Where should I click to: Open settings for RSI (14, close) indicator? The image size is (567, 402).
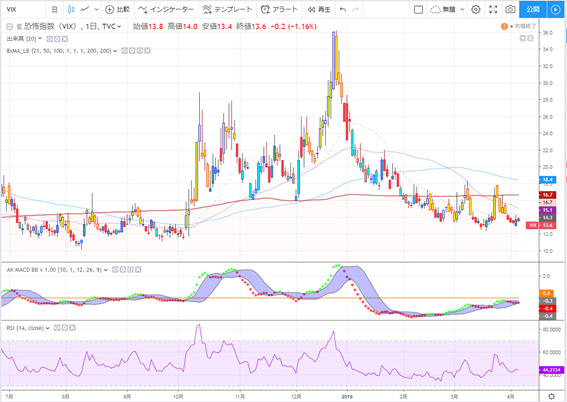pyautogui.click(x=64, y=328)
